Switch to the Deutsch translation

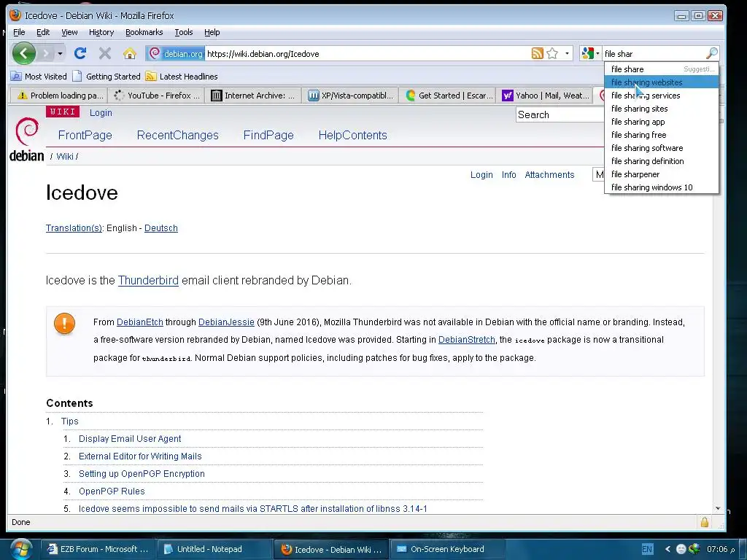161,228
